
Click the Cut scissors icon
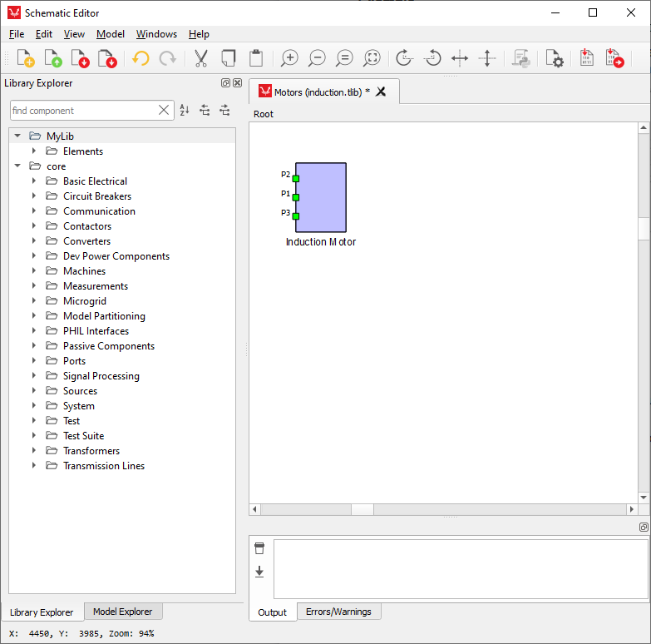(x=200, y=58)
